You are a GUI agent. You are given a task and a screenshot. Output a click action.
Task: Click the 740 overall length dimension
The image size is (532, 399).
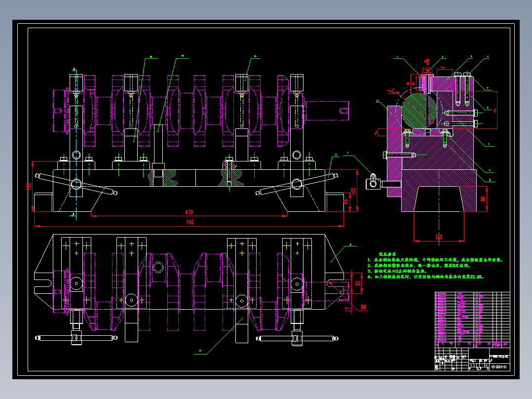[190, 222]
